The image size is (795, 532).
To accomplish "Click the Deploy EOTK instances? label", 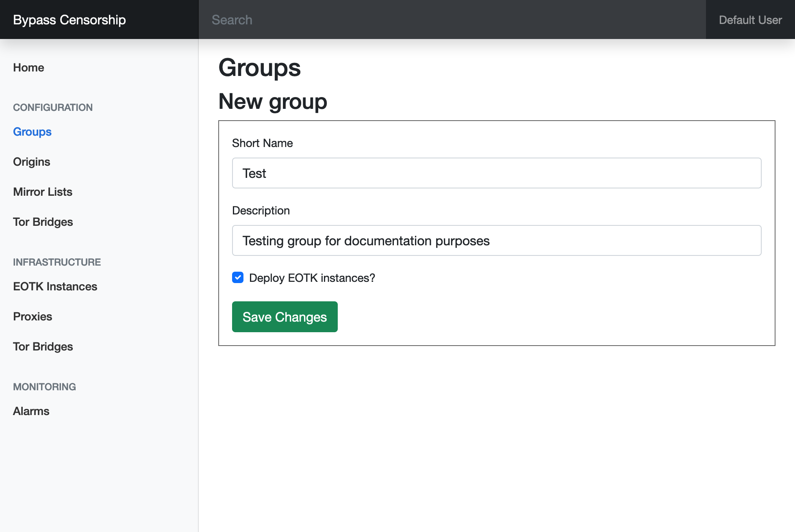I will [312, 278].
